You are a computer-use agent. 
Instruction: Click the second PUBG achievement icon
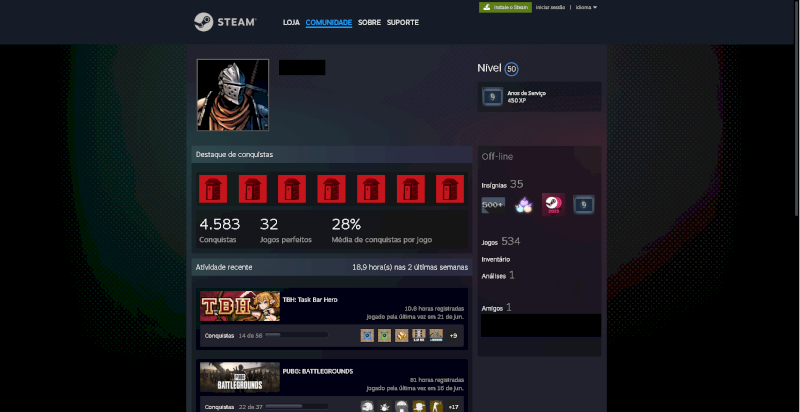384,406
